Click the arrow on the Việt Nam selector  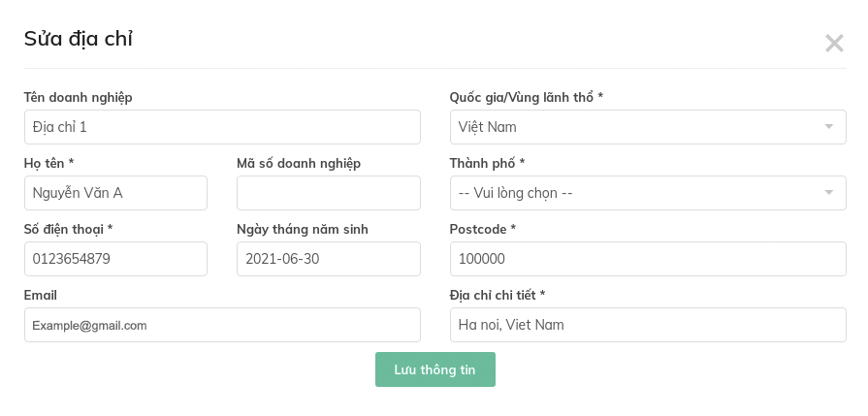pyautogui.click(x=828, y=127)
